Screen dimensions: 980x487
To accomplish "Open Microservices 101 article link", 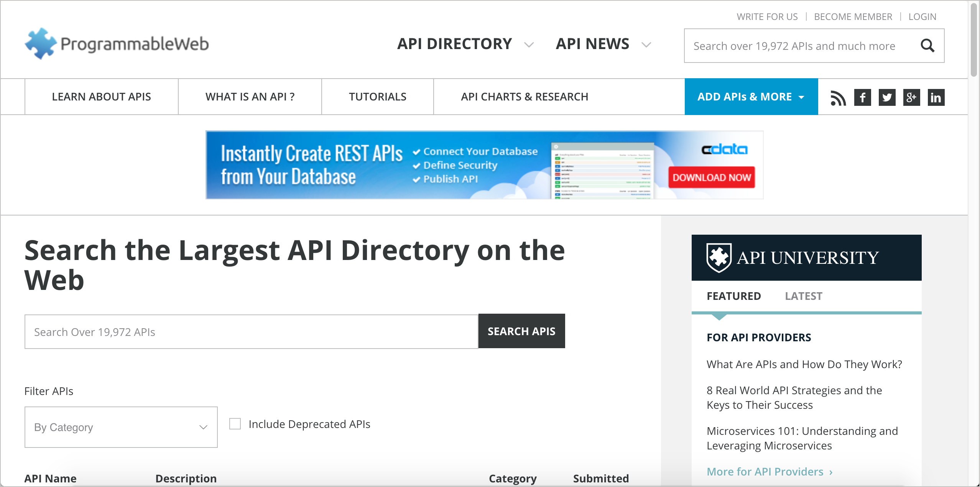I will (x=802, y=438).
